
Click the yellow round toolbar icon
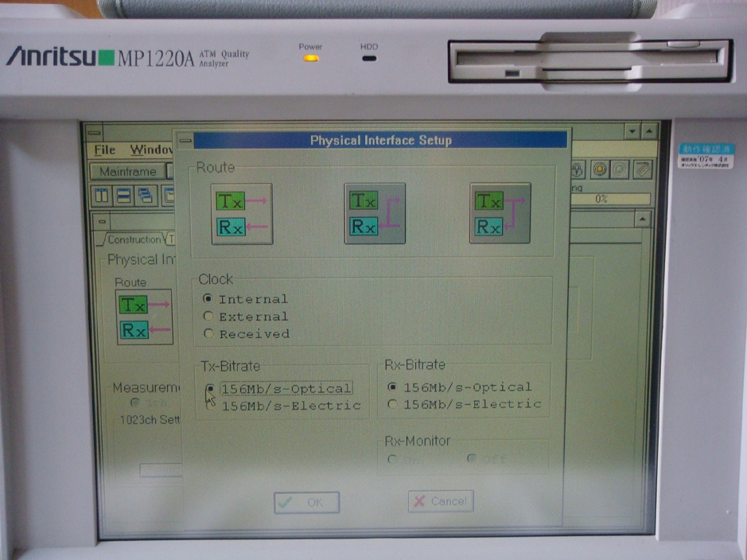point(599,169)
